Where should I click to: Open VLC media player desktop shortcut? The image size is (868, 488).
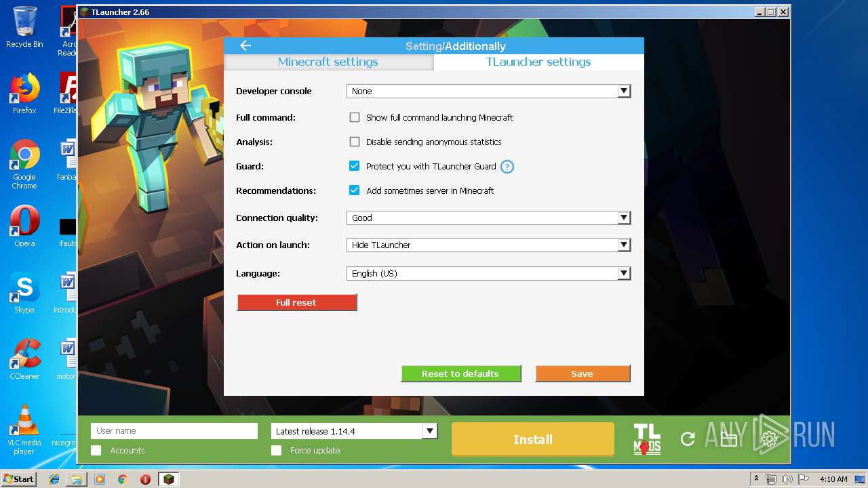(x=24, y=430)
